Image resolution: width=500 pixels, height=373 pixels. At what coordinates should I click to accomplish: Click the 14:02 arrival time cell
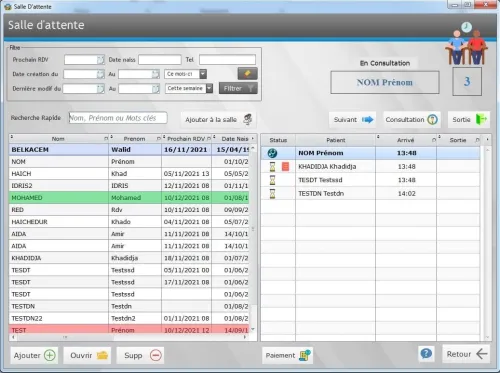(406, 193)
